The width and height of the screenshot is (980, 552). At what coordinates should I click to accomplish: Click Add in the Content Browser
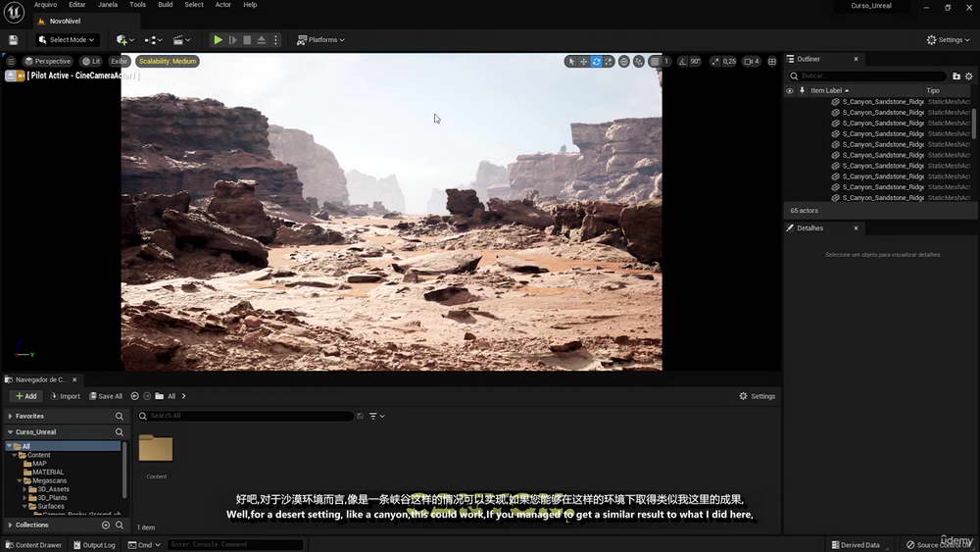(x=26, y=396)
